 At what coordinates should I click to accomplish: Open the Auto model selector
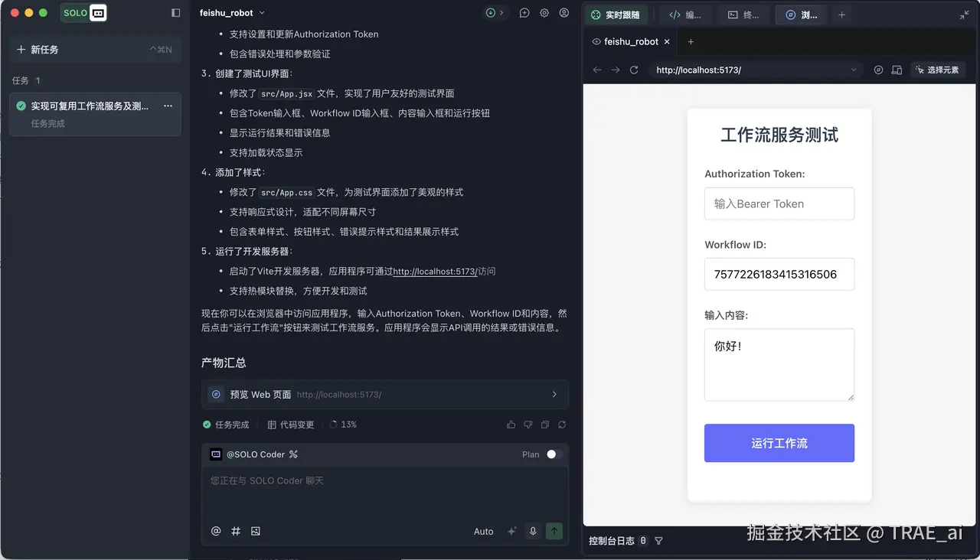point(484,531)
